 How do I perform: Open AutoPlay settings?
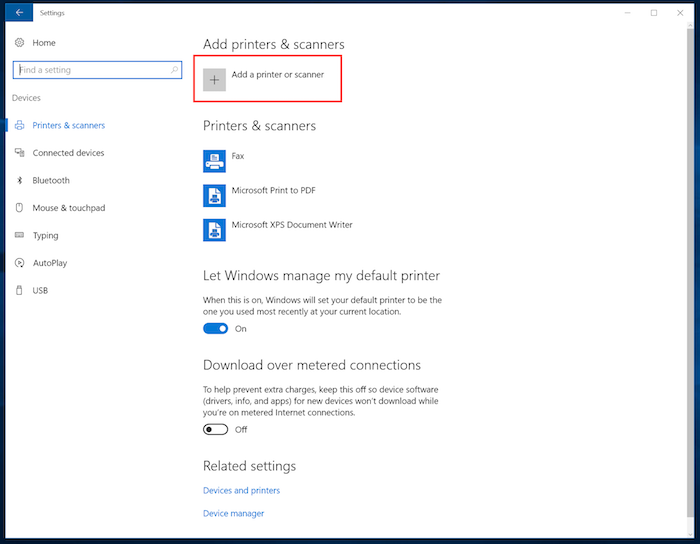click(50, 263)
